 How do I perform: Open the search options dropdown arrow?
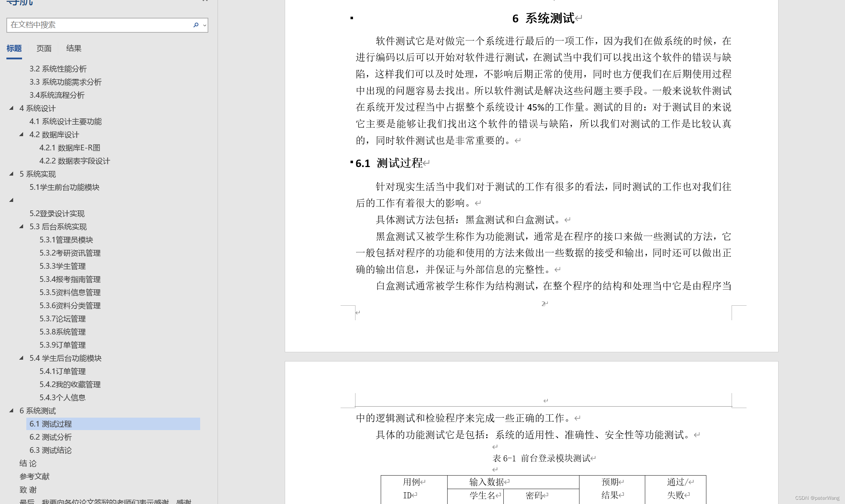pyautogui.click(x=205, y=25)
